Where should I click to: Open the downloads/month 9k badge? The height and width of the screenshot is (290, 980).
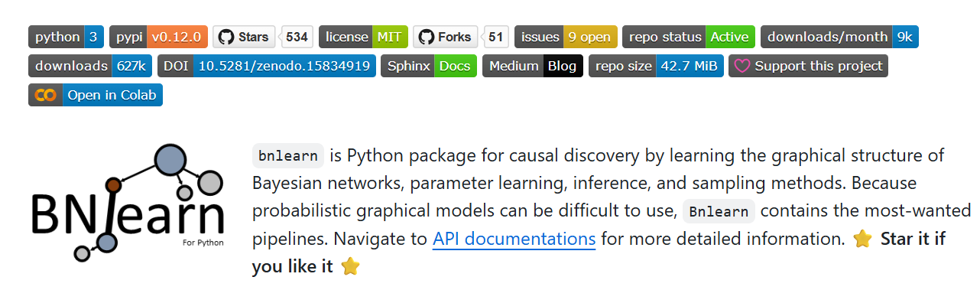[x=839, y=37]
